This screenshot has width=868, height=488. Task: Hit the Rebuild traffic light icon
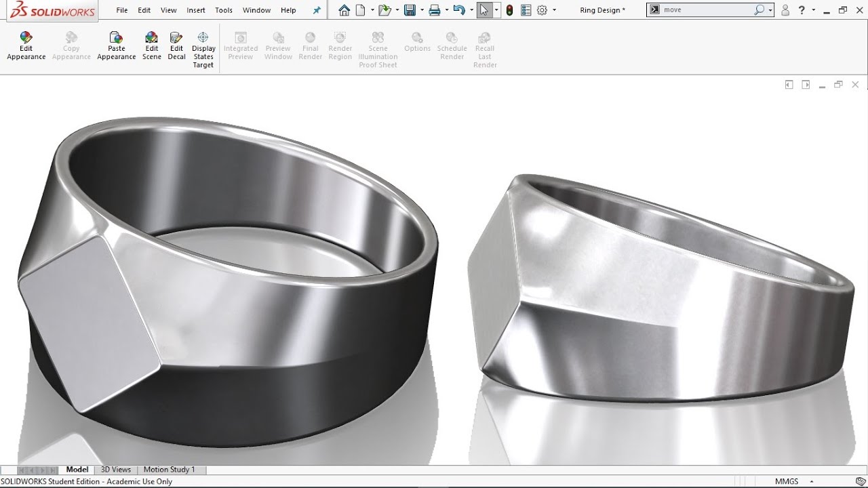(510, 10)
